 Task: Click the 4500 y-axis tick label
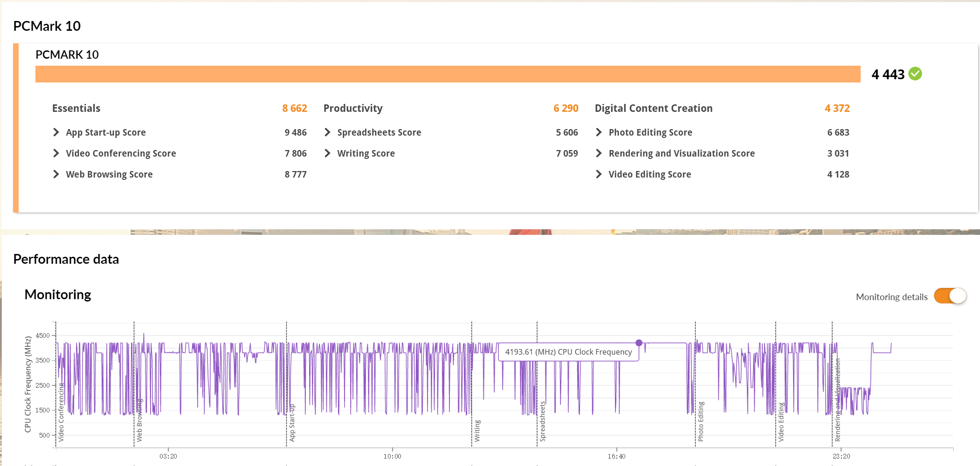pyautogui.click(x=42, y=336)
